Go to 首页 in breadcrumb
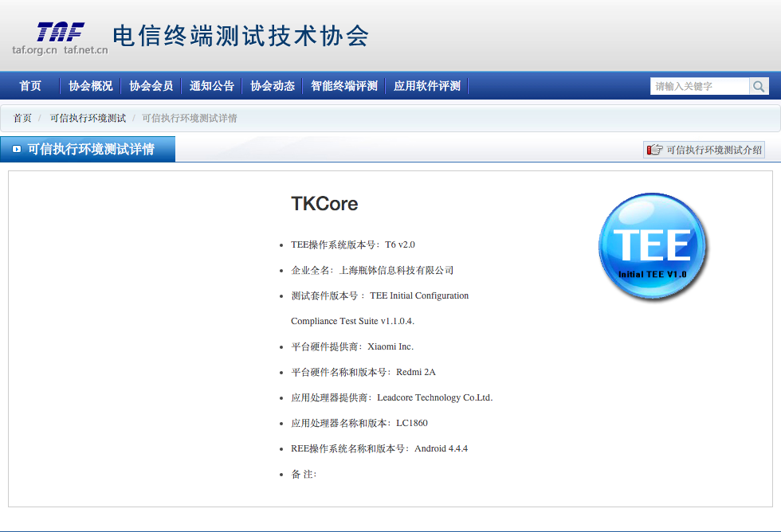 [x=22, y=118]
